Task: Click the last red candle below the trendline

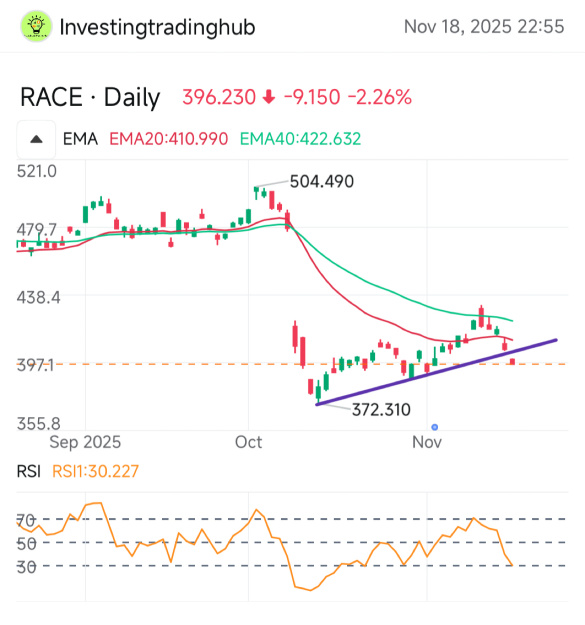Action: (x=512, y=361)
